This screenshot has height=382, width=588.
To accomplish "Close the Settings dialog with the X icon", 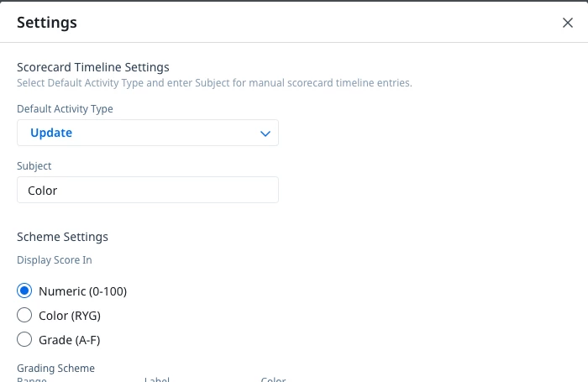I will coord(567,23).
